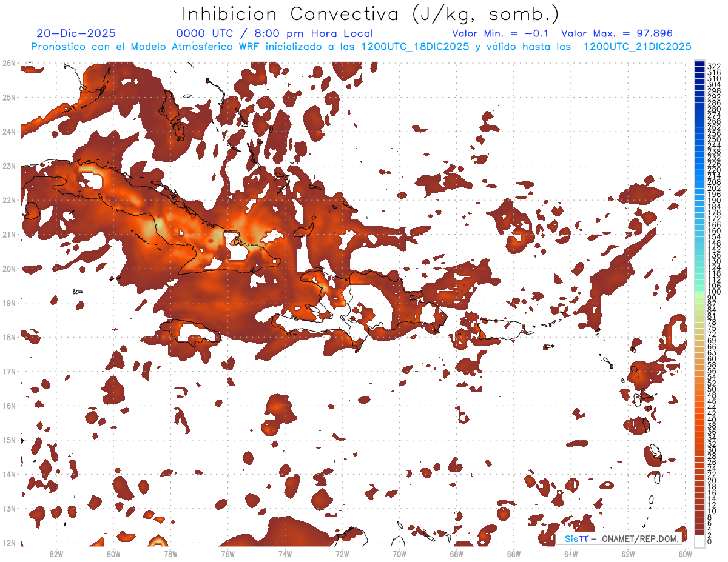The height and width of the screenshot is (562, 728).
Task: Click the 72W longitude label
Action: pyautogui.click(x=342, y=554)
